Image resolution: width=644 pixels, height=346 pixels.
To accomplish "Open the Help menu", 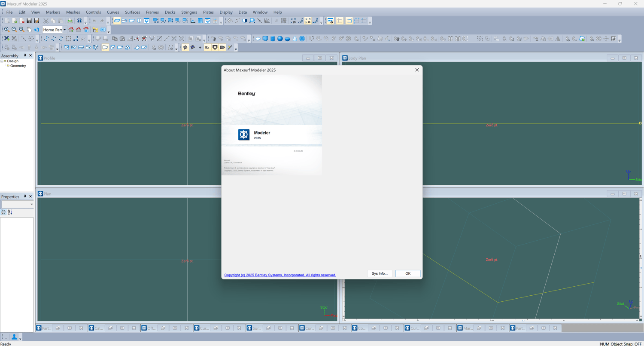I will (x=278, y=12).
